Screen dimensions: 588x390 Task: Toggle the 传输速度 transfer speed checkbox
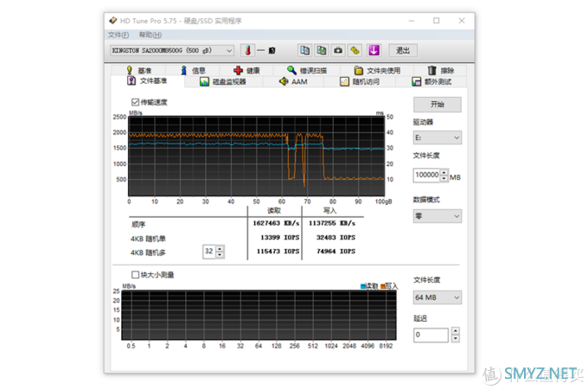point(136,102)
